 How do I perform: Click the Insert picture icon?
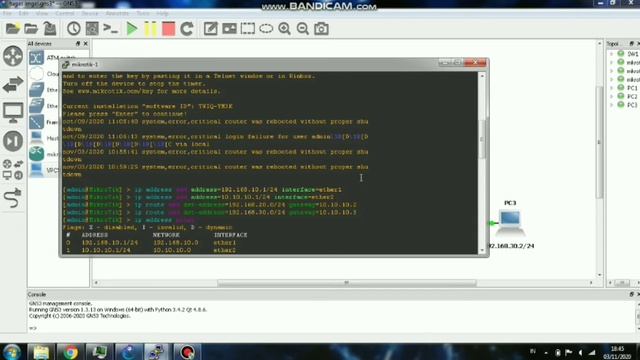point(229,29)
